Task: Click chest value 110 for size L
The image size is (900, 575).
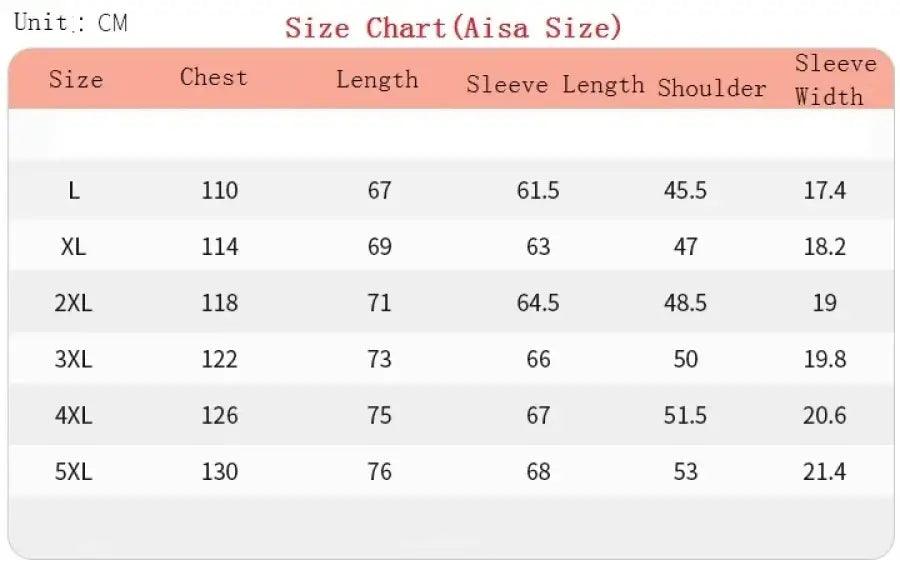Action: (x=219, y=190)
